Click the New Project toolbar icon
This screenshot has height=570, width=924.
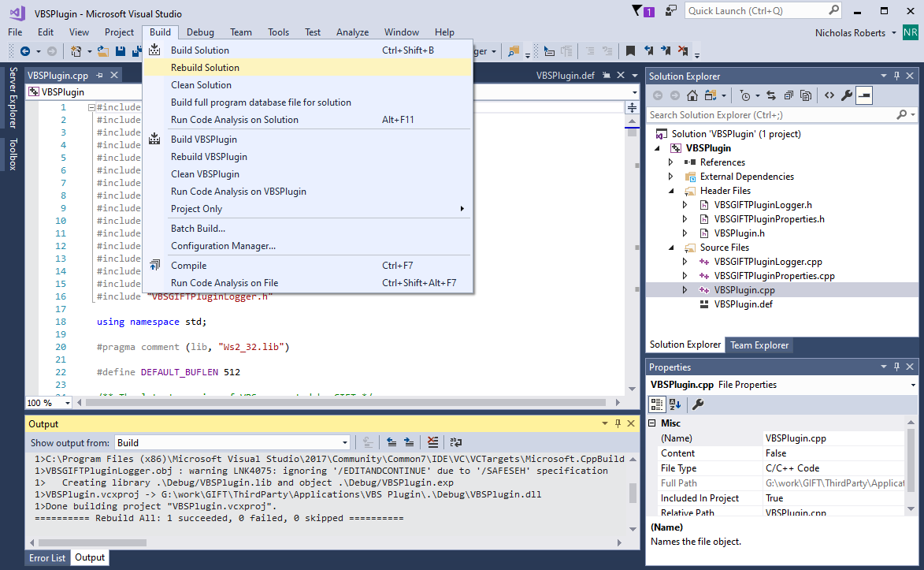[76, 51]
